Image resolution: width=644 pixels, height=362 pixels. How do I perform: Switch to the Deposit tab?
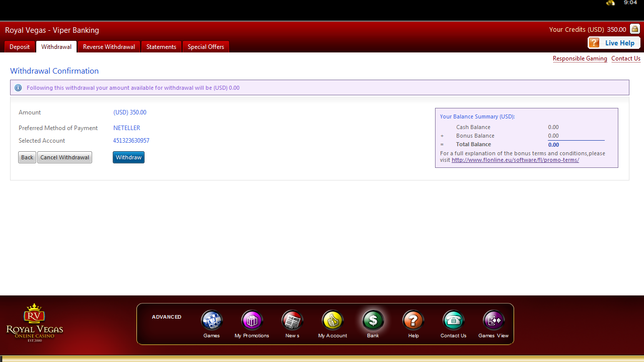pos(20,47)
